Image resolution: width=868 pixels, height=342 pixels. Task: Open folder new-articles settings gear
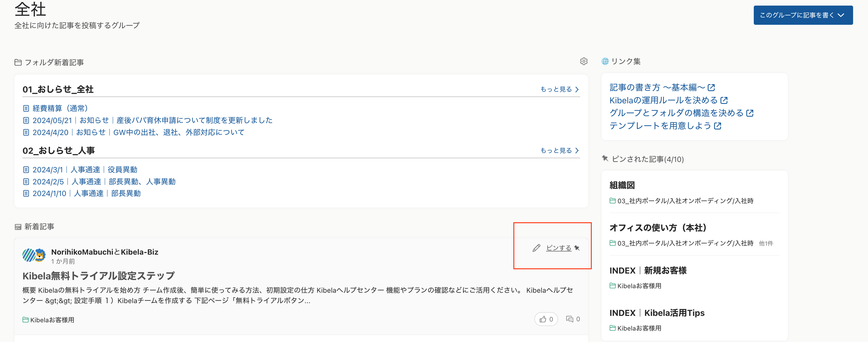tap(584, 61)
